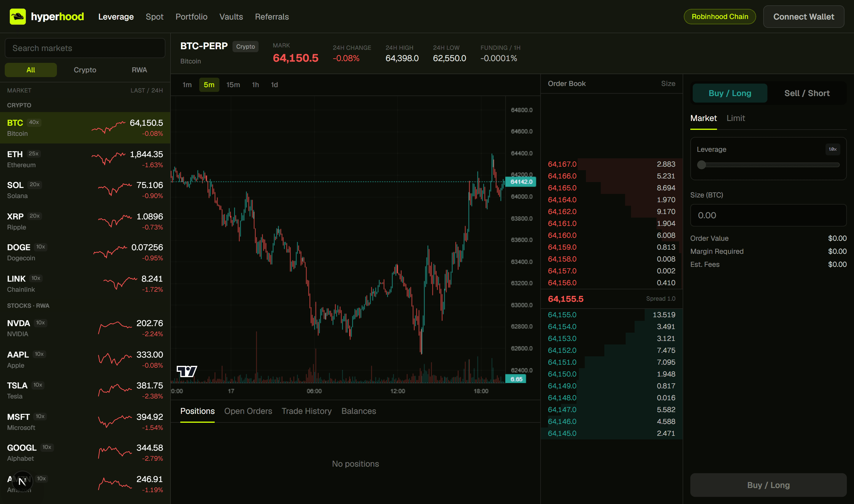
Task: Select the XRP Ripple market row
Action: [85, 221]
